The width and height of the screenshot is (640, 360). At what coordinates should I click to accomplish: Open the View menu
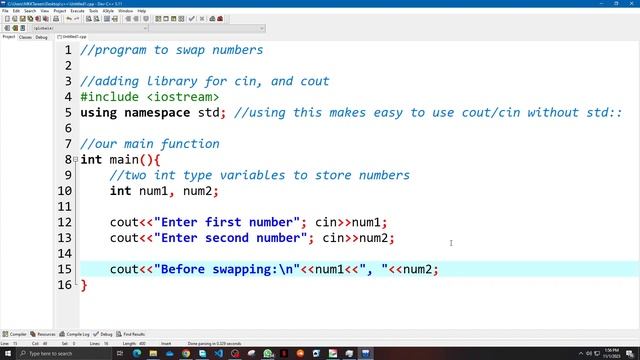coord(45,11)
